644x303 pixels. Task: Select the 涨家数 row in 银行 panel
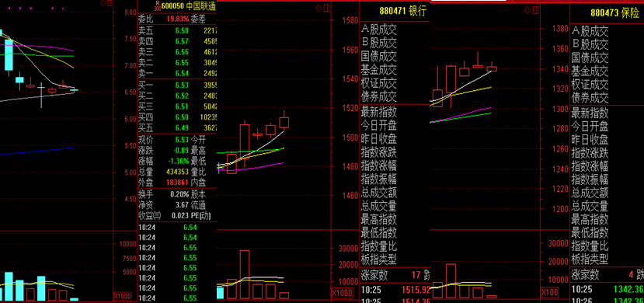click(x=395, y=275)
